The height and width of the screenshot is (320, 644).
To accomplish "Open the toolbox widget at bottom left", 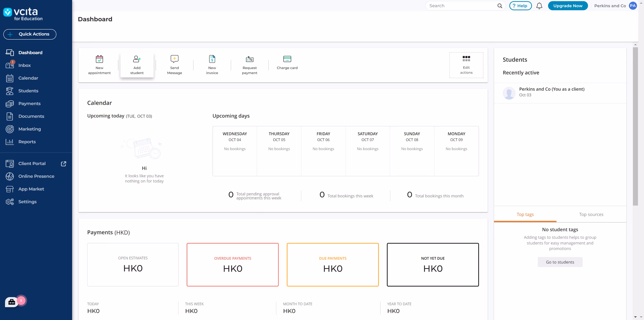I will (12, 302).
